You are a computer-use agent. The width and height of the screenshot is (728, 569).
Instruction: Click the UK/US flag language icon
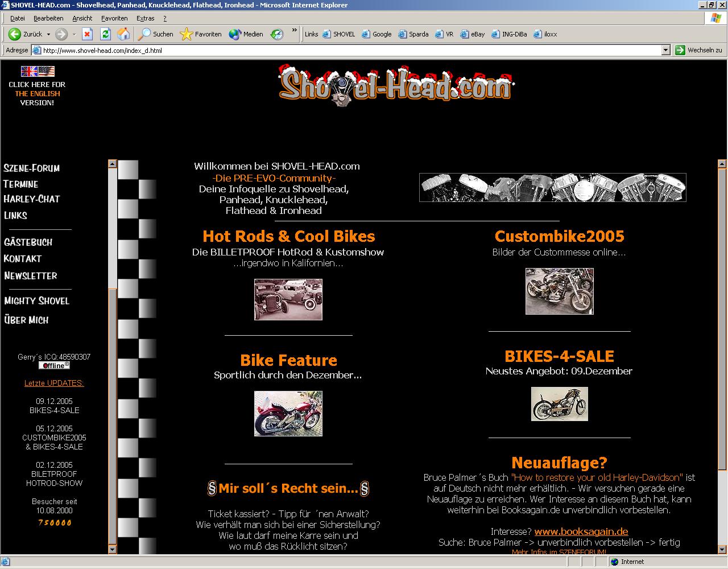(x=38, y=72)
